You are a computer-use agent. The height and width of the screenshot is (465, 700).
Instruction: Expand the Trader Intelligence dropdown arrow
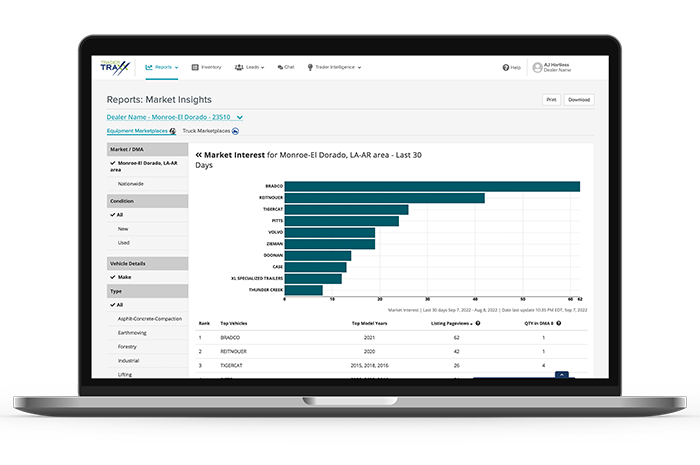(359, 68)
